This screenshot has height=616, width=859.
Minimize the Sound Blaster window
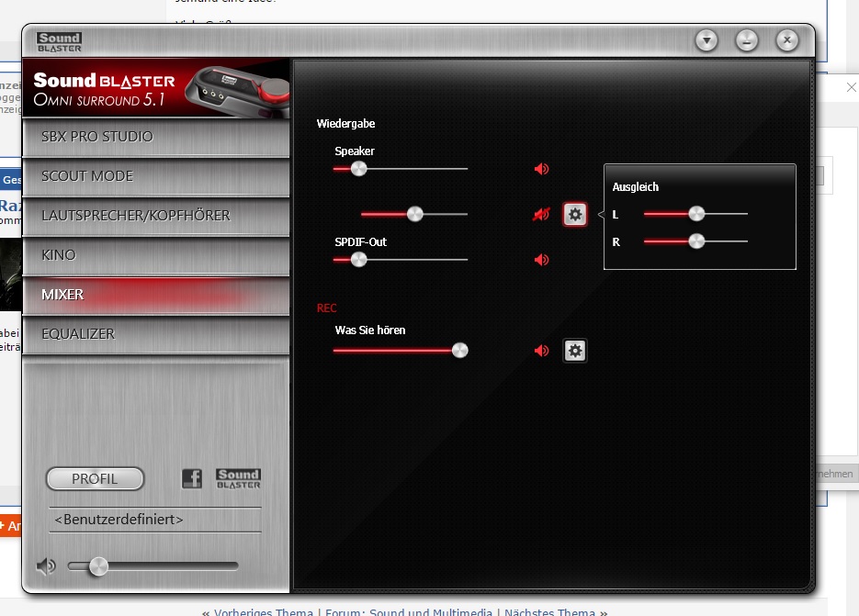(x=747, y=40)
